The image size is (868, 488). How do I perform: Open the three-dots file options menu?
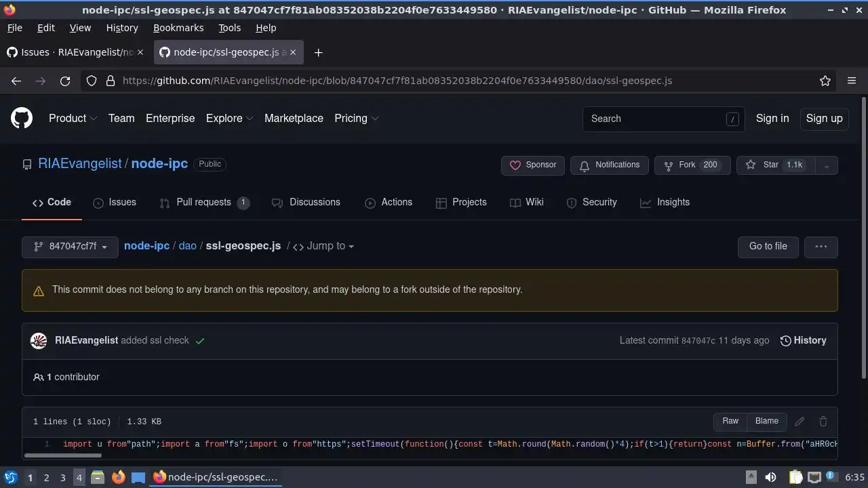821,247
